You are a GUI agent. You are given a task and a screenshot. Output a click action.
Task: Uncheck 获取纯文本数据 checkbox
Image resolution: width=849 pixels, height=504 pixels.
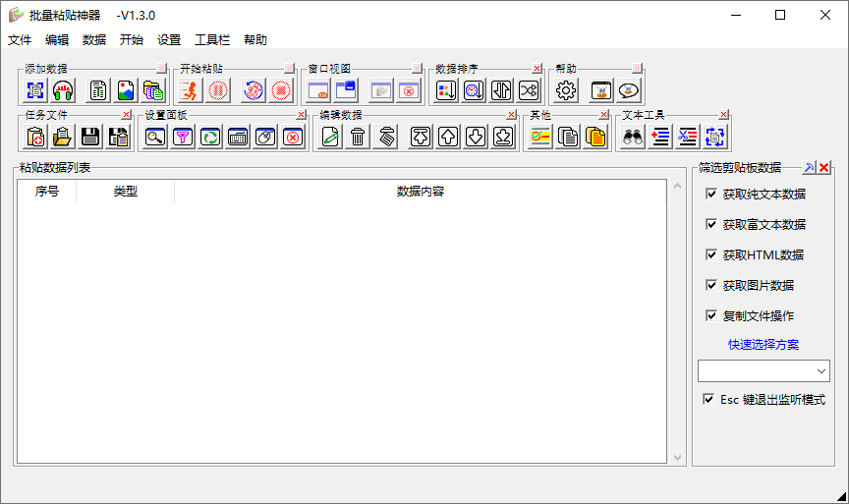coord(711,194)
